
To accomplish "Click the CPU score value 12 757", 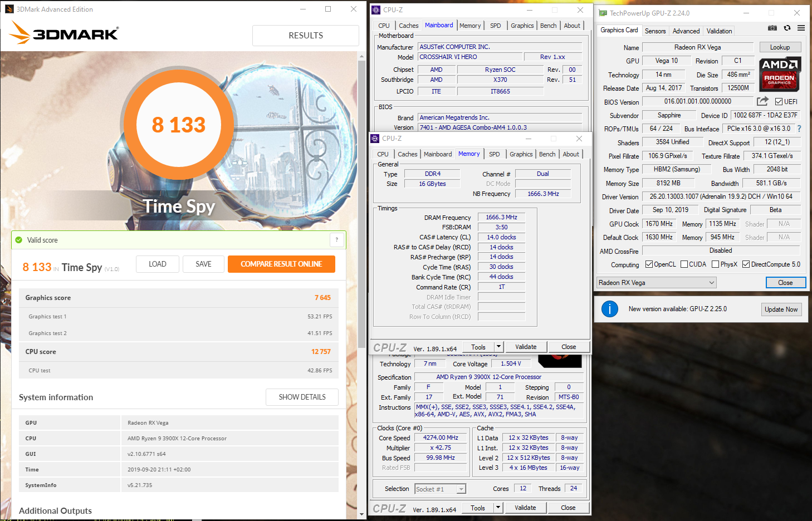I will coord(321,352).
